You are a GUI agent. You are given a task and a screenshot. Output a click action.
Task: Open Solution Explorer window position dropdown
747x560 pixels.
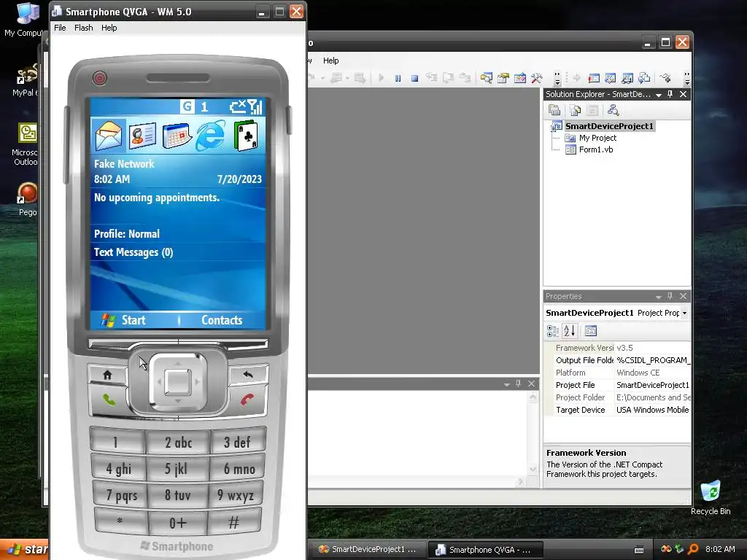click(659, 95)
